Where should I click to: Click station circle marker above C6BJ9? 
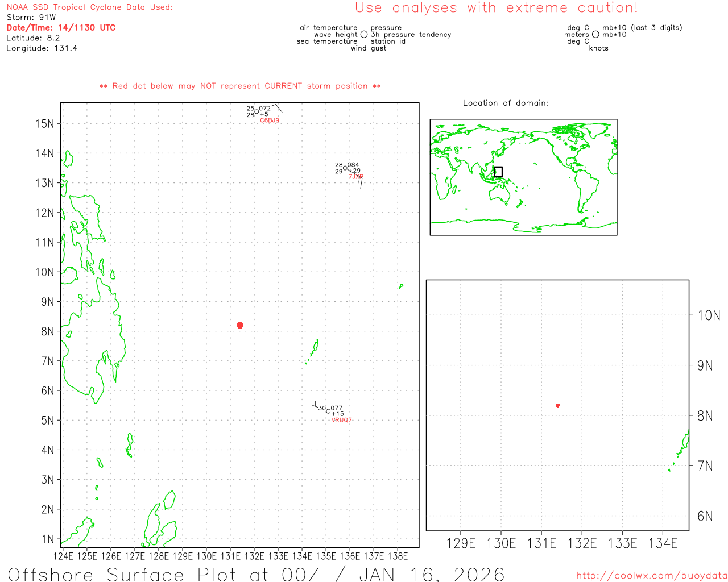pos(257,111)
